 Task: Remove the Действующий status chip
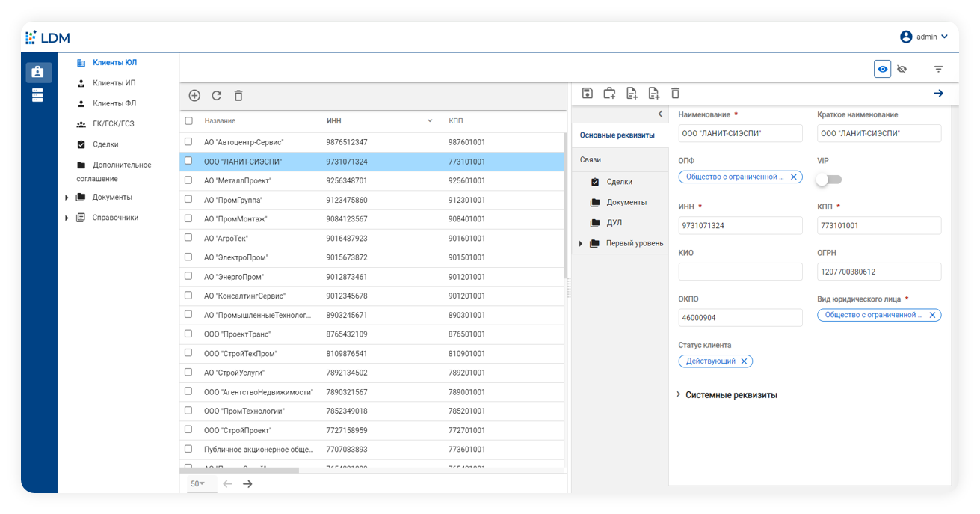pos(743,361)
